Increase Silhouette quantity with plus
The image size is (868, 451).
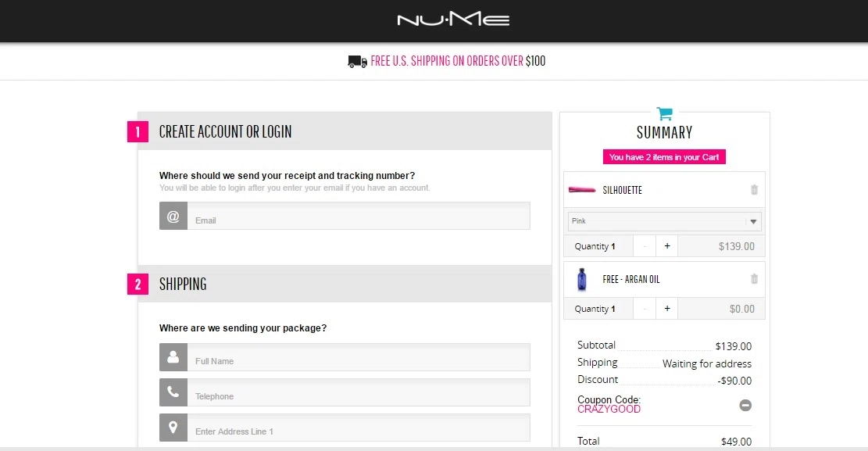667,246
